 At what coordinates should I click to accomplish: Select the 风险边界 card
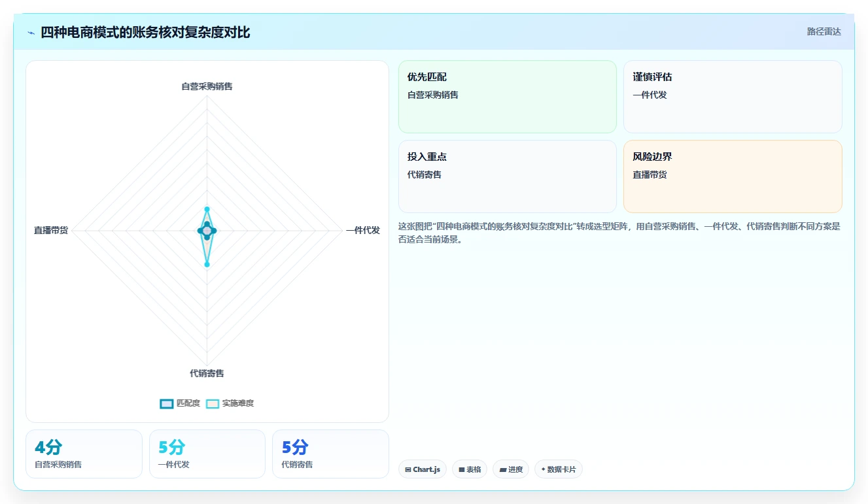coord(733,176)
